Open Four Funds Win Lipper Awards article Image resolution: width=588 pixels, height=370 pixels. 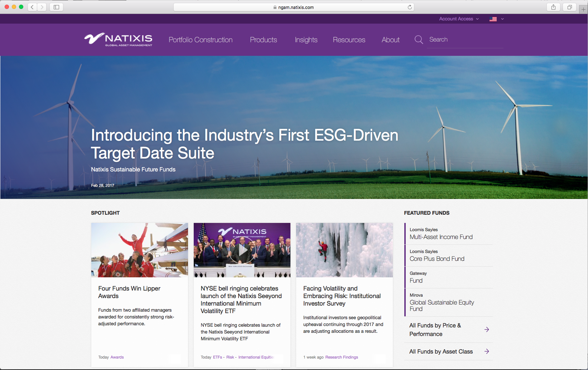(x=129, y=292)
